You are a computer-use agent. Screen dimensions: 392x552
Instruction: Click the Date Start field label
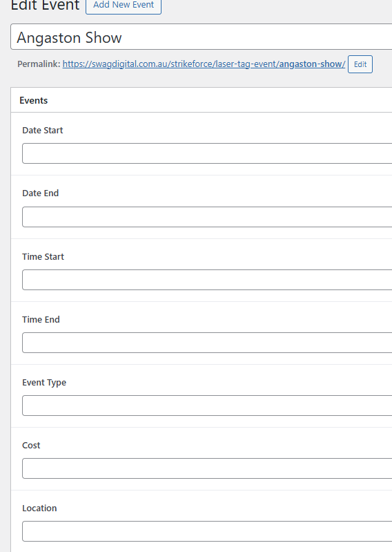click(x=43, y=131)
